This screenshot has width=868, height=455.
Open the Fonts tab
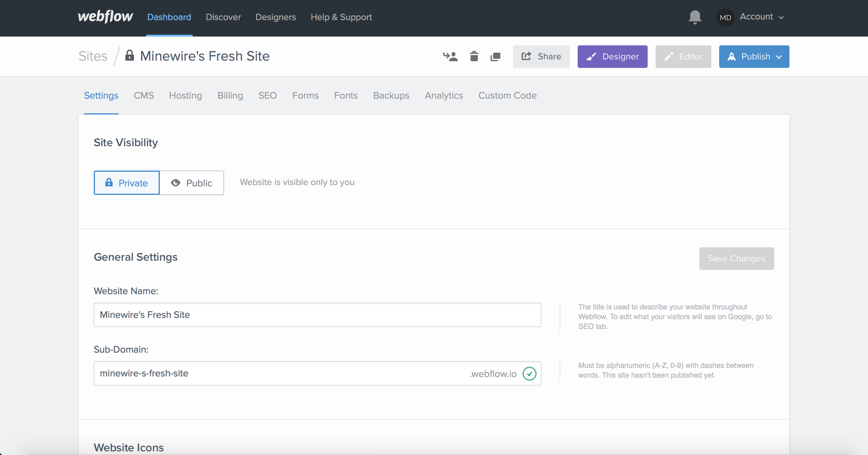(x=346, y=95)
